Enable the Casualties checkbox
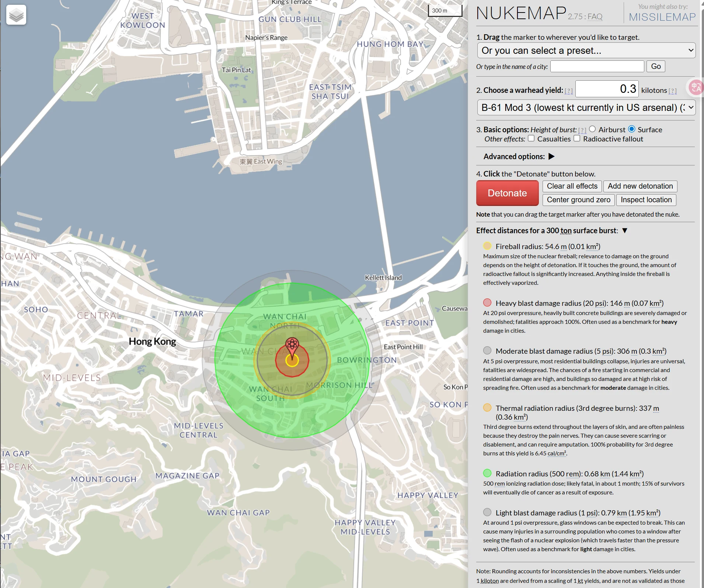Screen dimensions: 704x588 tap(531, 139)
